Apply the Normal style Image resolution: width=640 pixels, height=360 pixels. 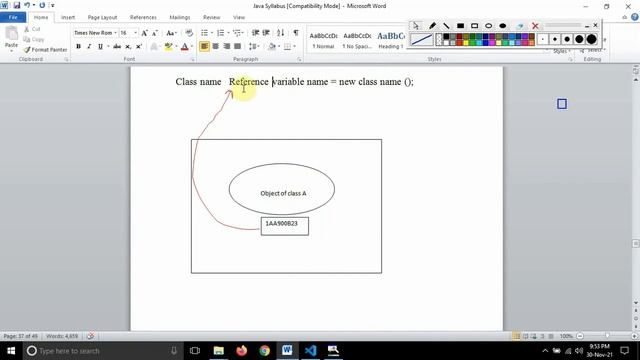323,40
